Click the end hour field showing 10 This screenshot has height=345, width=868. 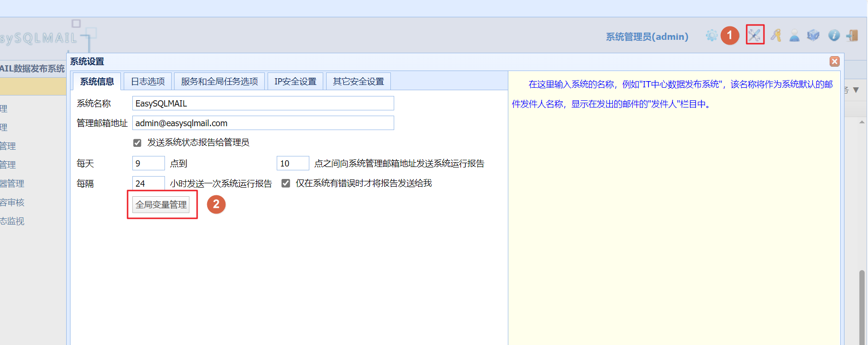point(293,163)
